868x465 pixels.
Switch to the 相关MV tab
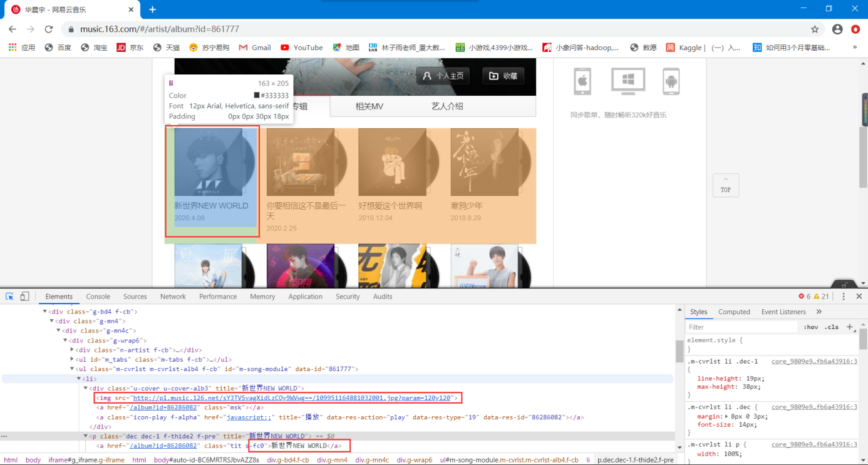point(369,106)
